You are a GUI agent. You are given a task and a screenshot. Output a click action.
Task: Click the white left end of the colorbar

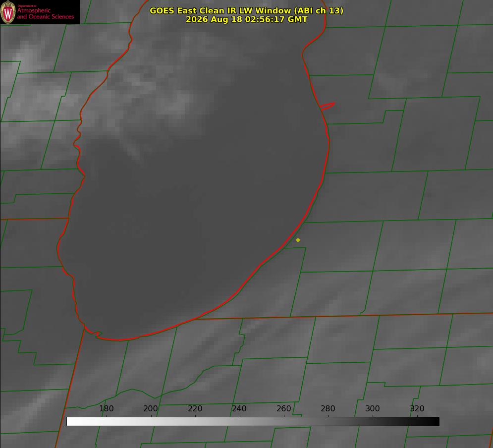point(72,422)
